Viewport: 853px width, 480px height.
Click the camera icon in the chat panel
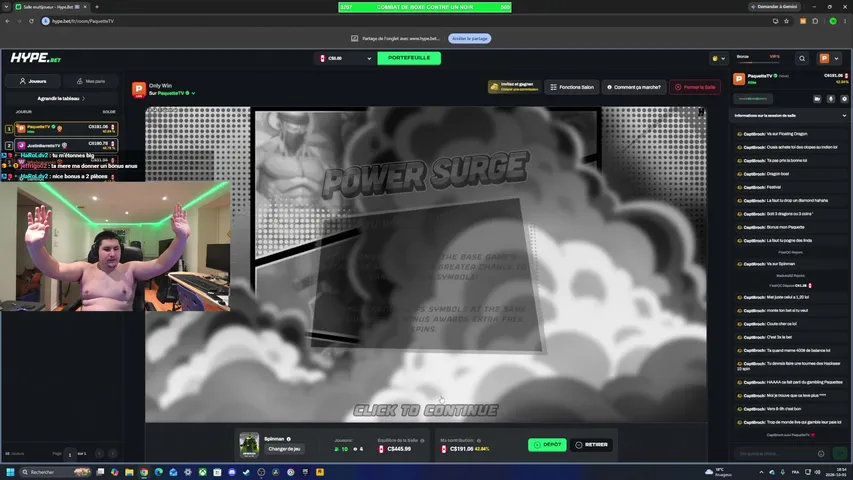tap(817, 99)
